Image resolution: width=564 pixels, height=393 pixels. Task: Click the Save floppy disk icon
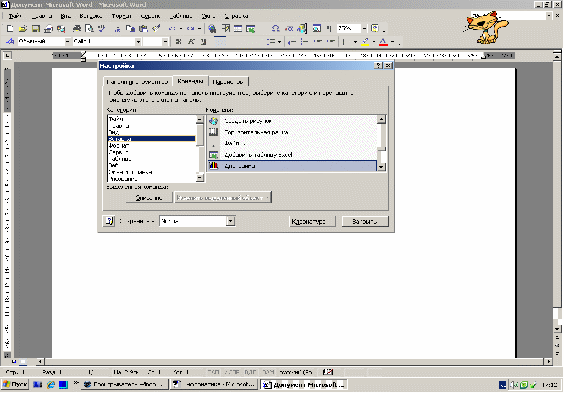(36, 28)
